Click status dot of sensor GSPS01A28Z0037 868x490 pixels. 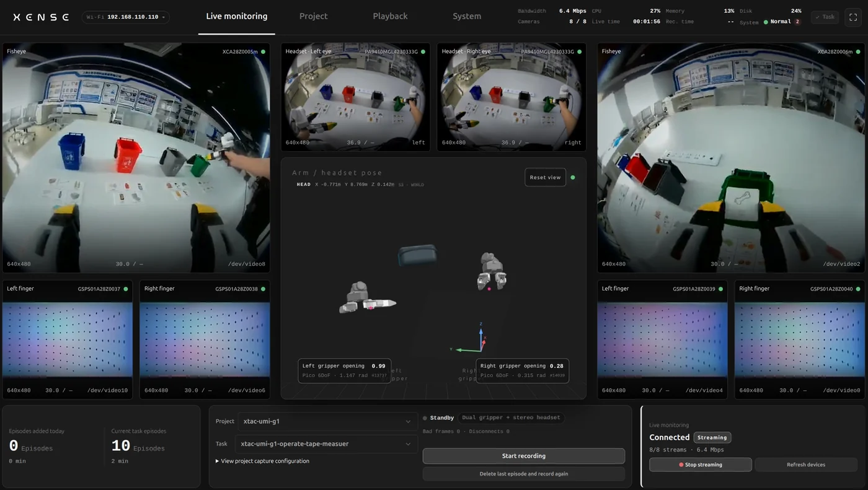[x=126, y=289]
